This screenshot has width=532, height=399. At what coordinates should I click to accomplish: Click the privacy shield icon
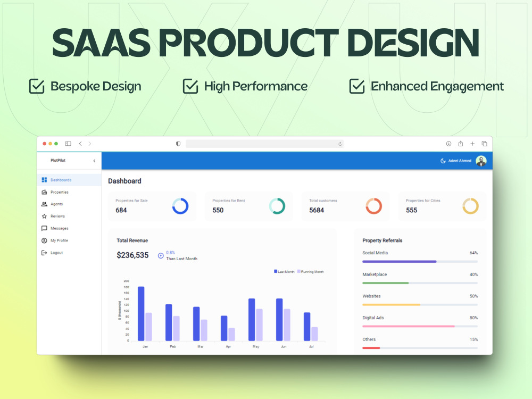coord(178,144)
